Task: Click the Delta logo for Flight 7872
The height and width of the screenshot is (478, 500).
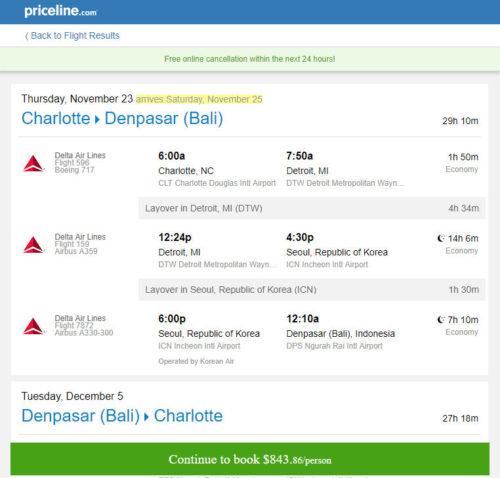Action: point(33,326)
